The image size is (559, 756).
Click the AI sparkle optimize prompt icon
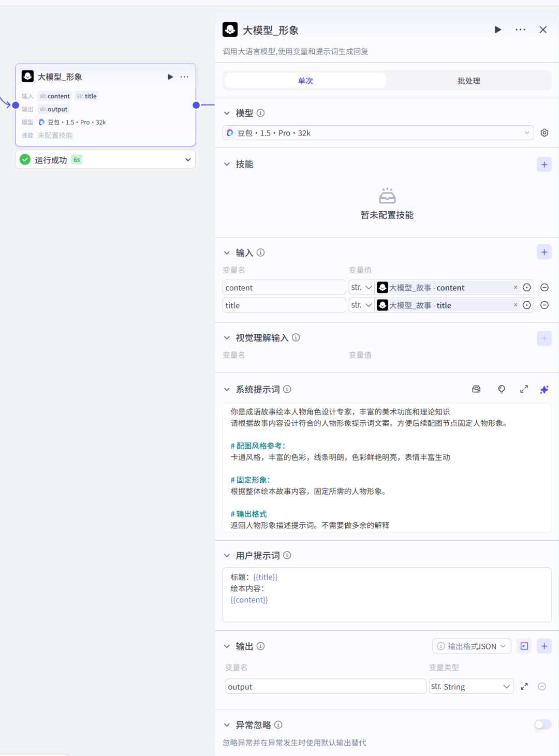click(544, 390)
